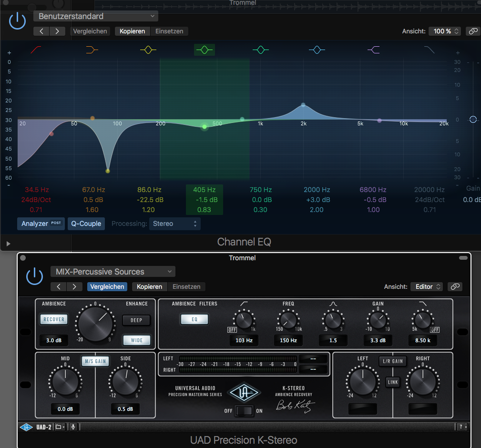Click the -22.5 dB gain value
Screen dimensions: 481x448
coord(150,200)
